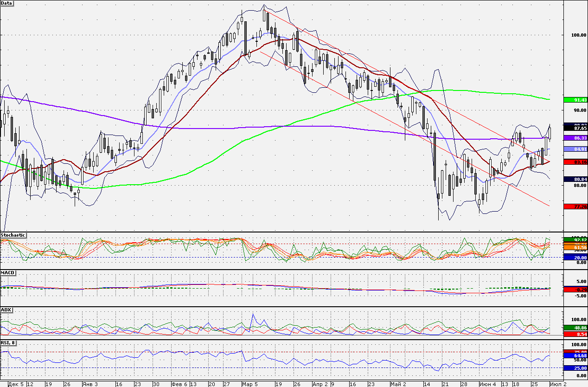
Task: Select the red -0.29 MACD value tag
Action: tap(575, 290)
